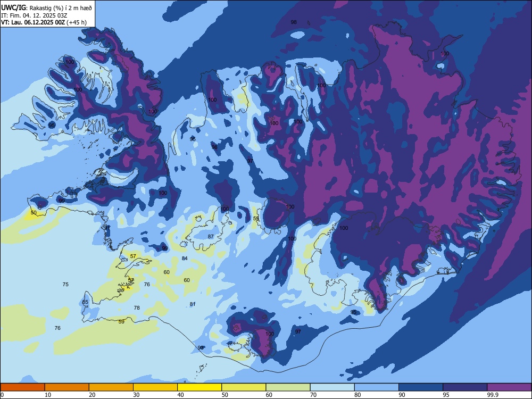Click the legend tick label '30'
Screen dimensions: 532x399
136,395
